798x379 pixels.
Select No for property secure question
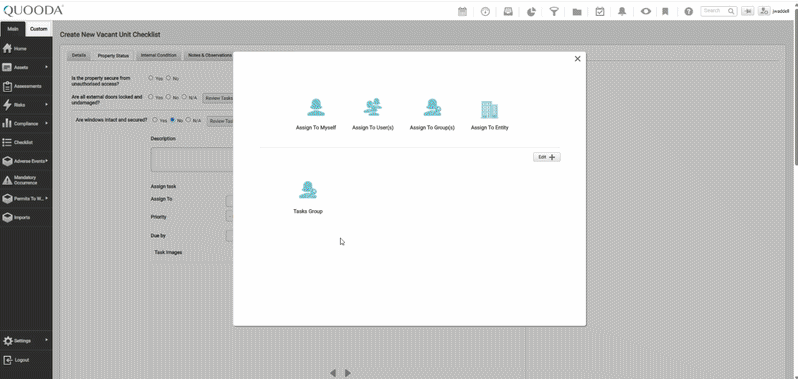[168, 78]
